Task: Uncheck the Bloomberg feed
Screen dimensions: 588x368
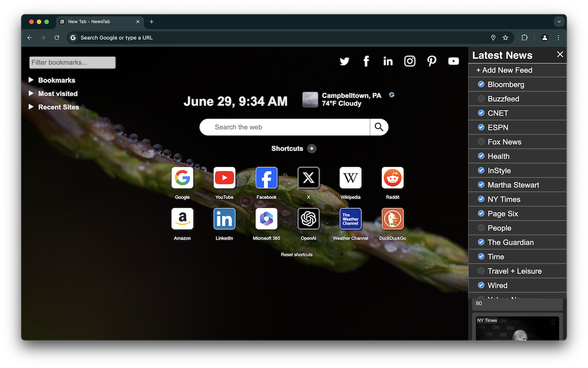Action: click(481, 84)
